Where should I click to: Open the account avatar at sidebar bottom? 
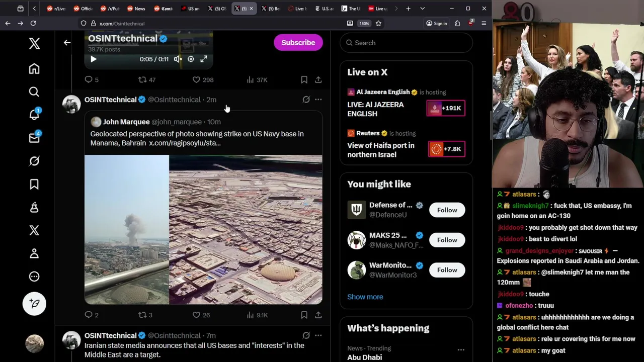[34, 343]
